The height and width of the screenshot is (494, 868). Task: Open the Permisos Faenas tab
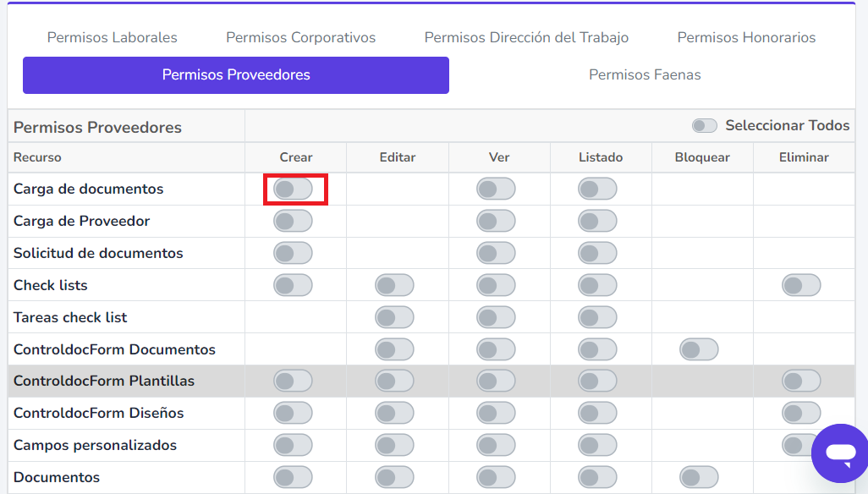click(645, 74)
